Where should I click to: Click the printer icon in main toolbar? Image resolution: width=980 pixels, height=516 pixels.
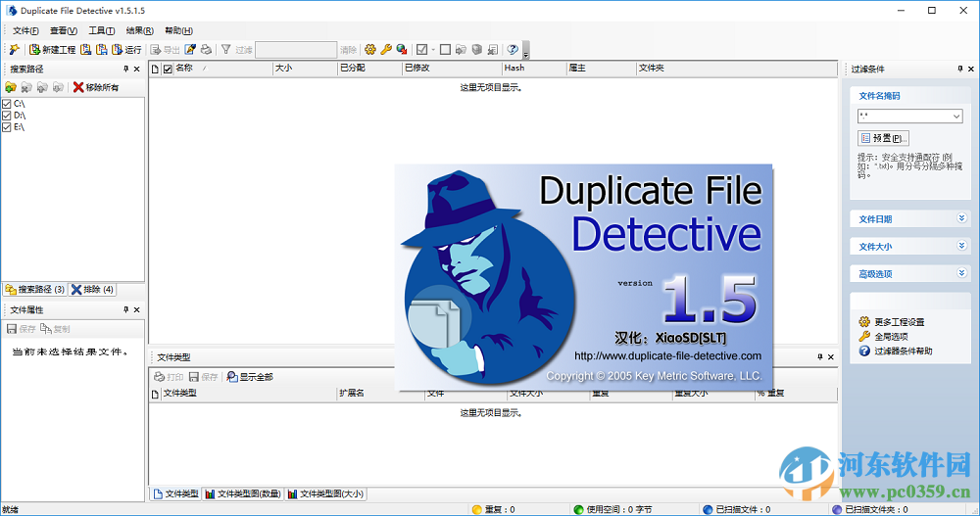(x=206, y=49)
